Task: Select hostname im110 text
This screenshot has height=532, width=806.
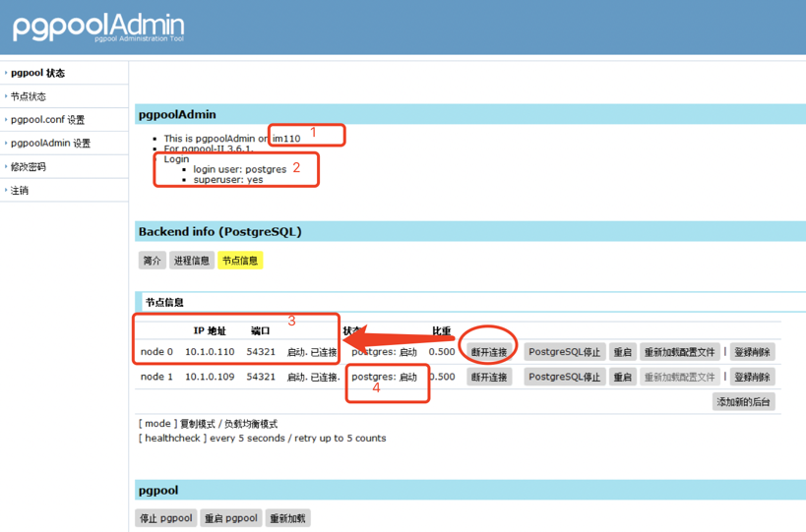Action: pyautogui.click(x=286, y=139)
